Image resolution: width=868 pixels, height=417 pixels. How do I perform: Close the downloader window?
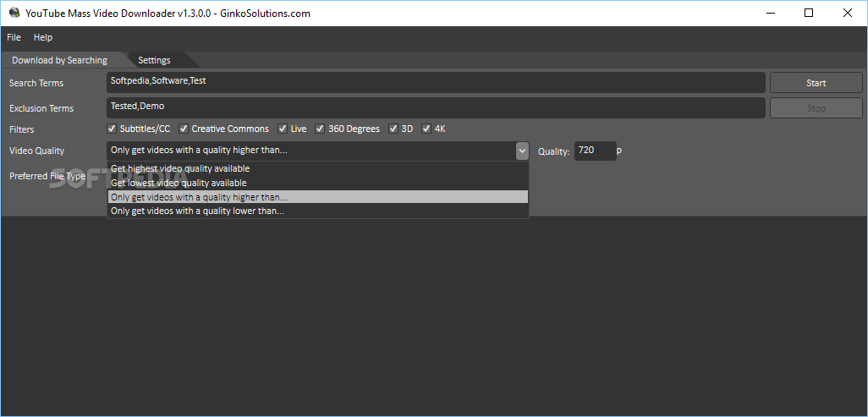click(x=848, y=14)
